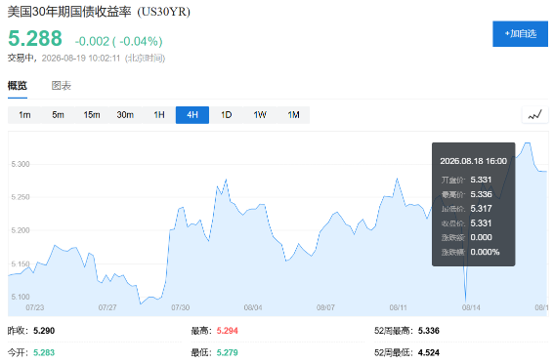Click the 今开 value 5.283
The height and width of the screenshot is (363, 554).
44,352
